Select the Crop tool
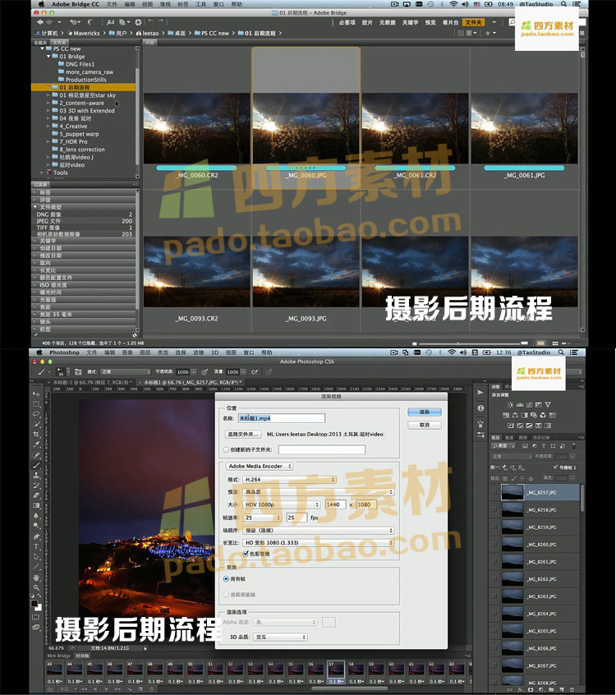The image size is (616, 695). (x=36, y=435)
